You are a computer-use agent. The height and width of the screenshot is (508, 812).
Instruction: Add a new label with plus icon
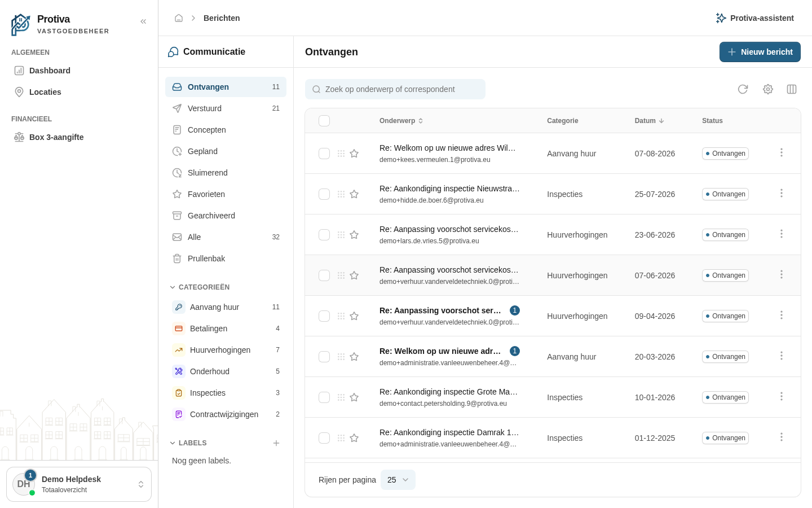tap(276, 443)
